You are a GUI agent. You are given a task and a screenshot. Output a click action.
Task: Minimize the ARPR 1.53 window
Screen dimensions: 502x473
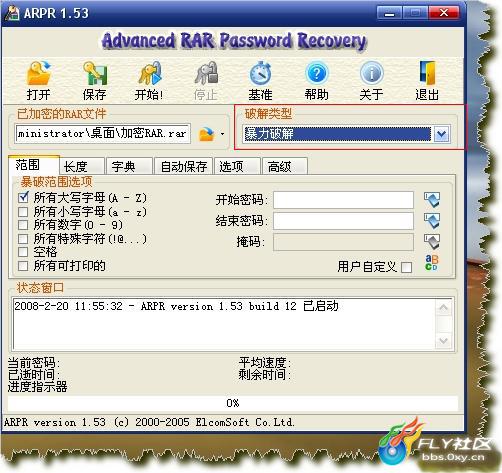389,13
